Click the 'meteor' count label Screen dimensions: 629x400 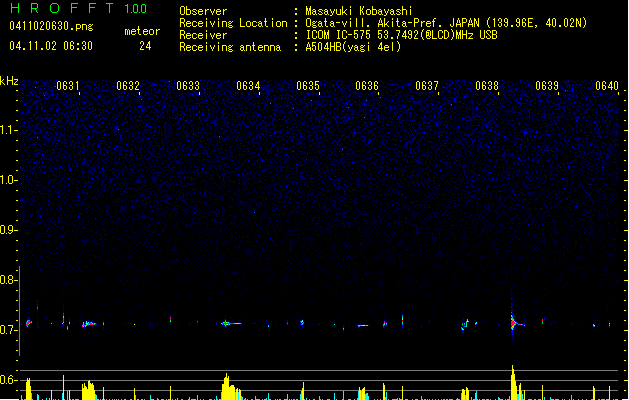142,31
